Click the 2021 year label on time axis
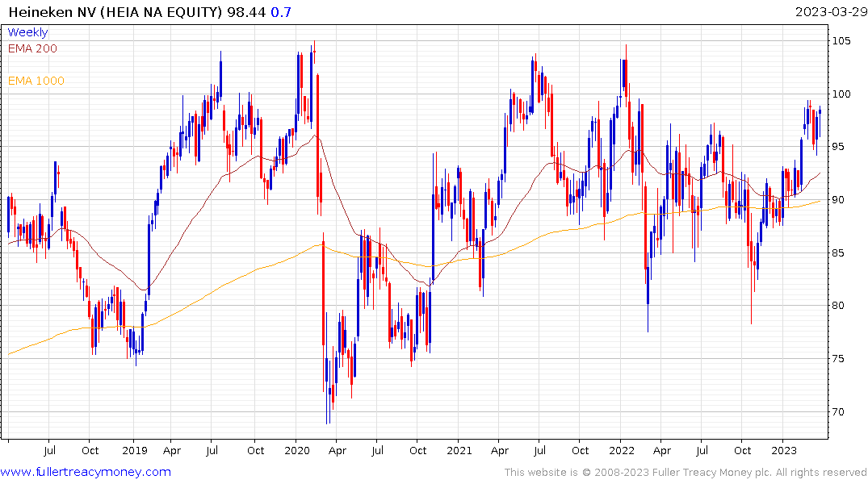 (459, 450)
